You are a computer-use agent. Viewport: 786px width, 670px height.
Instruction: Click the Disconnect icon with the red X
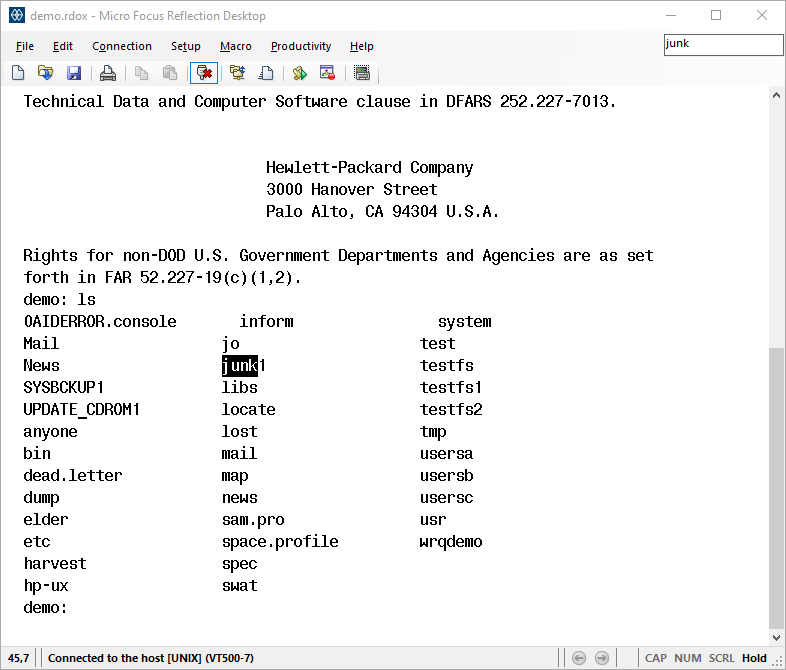(x=204, y=73)
